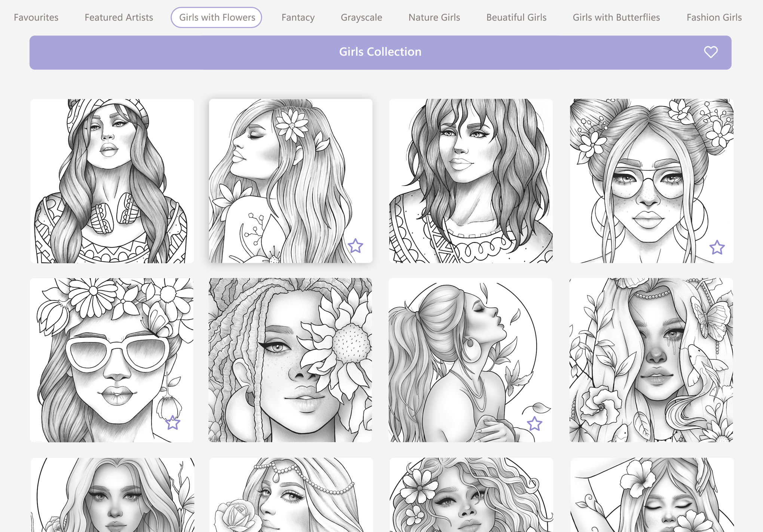The height and width of the screenshot is (532, 763).
Task: Switch to Fashion Girls tab
Action: point(714,17)
